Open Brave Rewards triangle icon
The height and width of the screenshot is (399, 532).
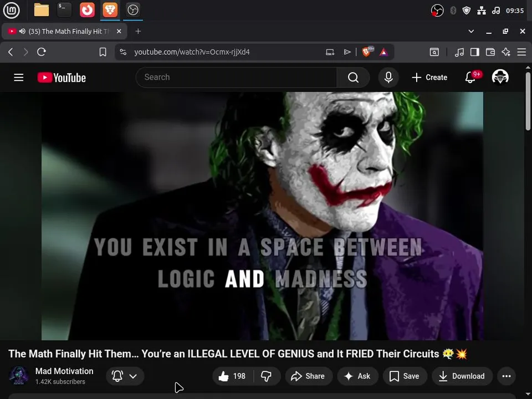[x=383, y=52]
